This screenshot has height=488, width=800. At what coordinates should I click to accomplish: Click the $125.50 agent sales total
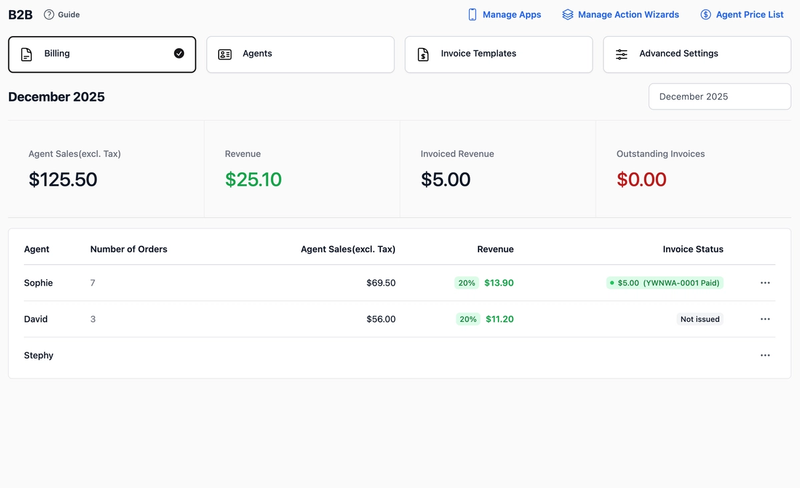[63, 180]
